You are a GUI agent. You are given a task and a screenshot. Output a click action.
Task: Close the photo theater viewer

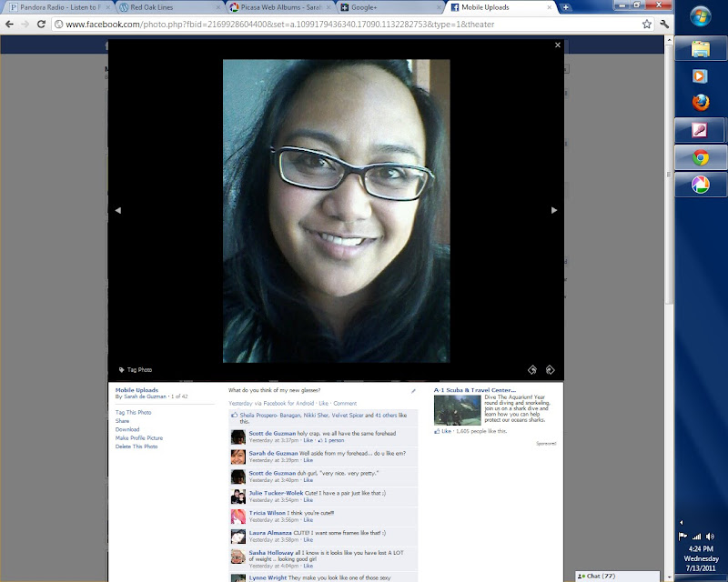(558, 45)
